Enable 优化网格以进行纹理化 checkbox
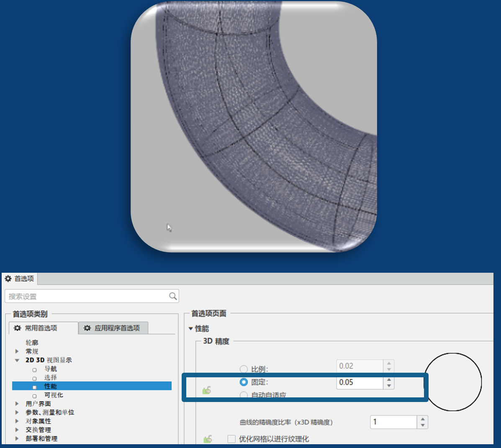The height and width of the screenshot is (448, 501). pos(231,439)
